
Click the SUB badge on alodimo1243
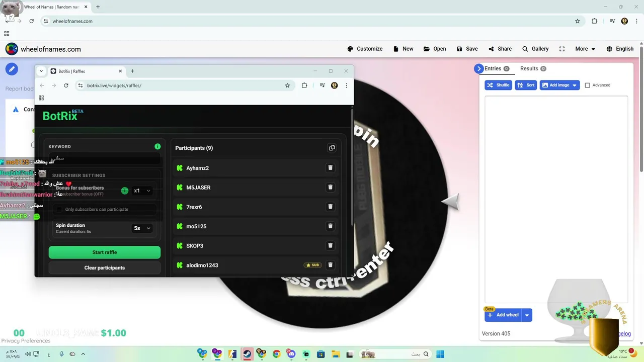tap(312, 265)
